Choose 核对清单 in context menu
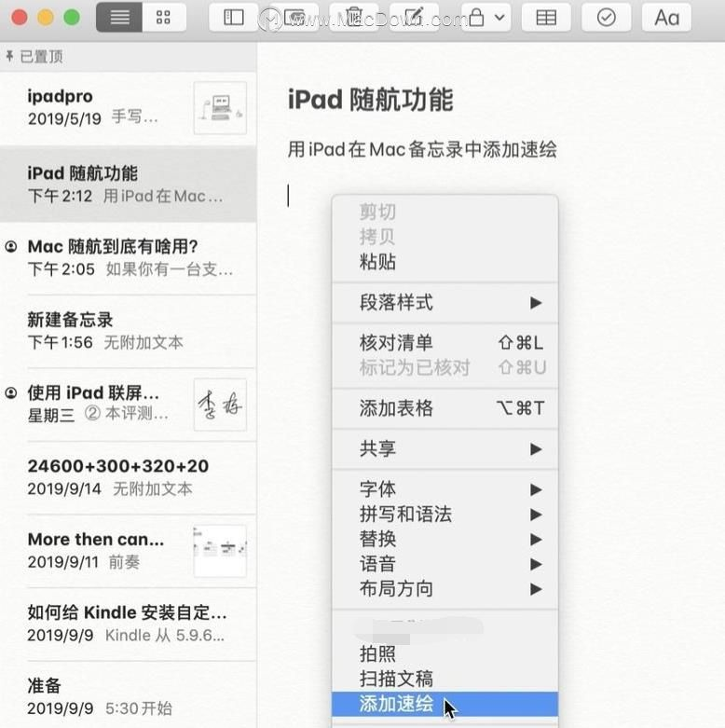This screenshot has width=725, height=728. [445, 343]
